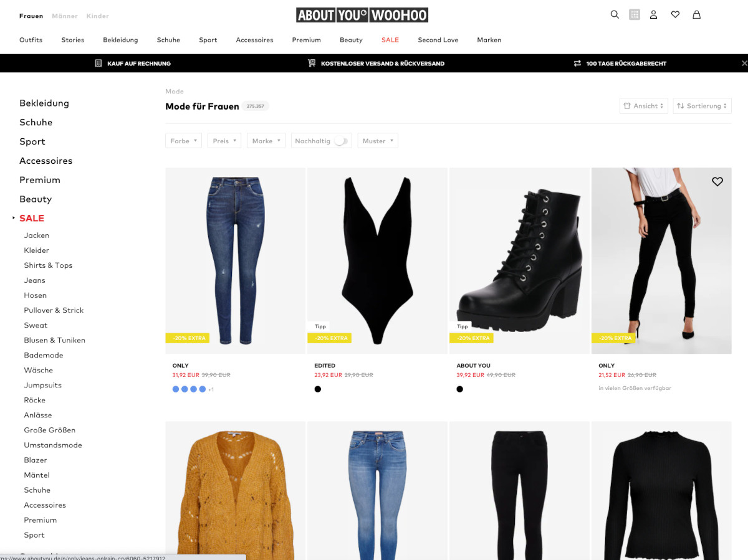Open Second Love in the top navigation

click(x=438, y=40)
